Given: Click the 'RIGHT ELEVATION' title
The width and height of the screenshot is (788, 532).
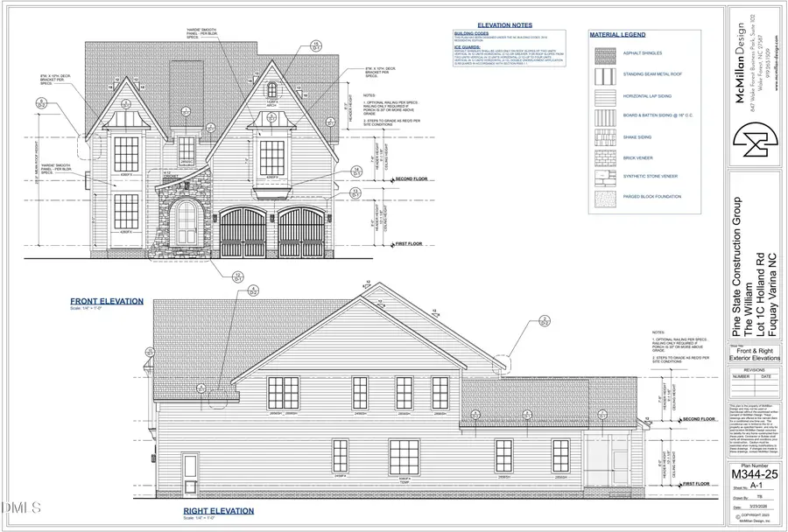Looking at the screenshot, I should coord(219,511).
